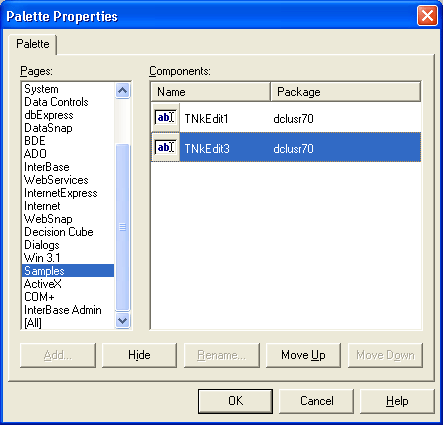The height and width of the screenshot is (425, 443).
Task: Click the Pages list scrollbar thumb
Action: coord(122,227)
